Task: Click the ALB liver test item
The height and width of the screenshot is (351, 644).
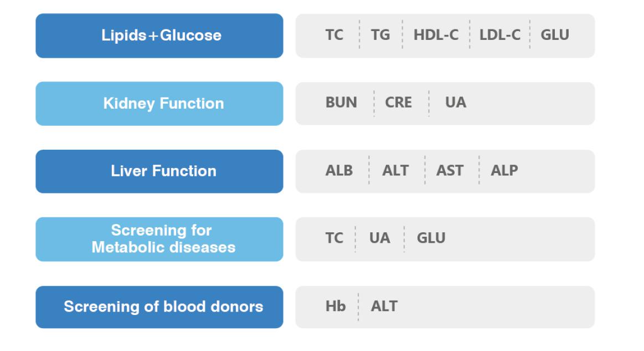Action: (339, 171)
